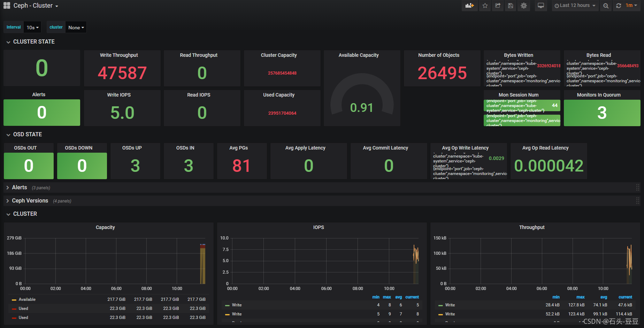Image resolution: width=644 pixels, height=328 pixels.
Task: Grab the Ceph Versions row drag handle
Action: click(x=638, y=201)
